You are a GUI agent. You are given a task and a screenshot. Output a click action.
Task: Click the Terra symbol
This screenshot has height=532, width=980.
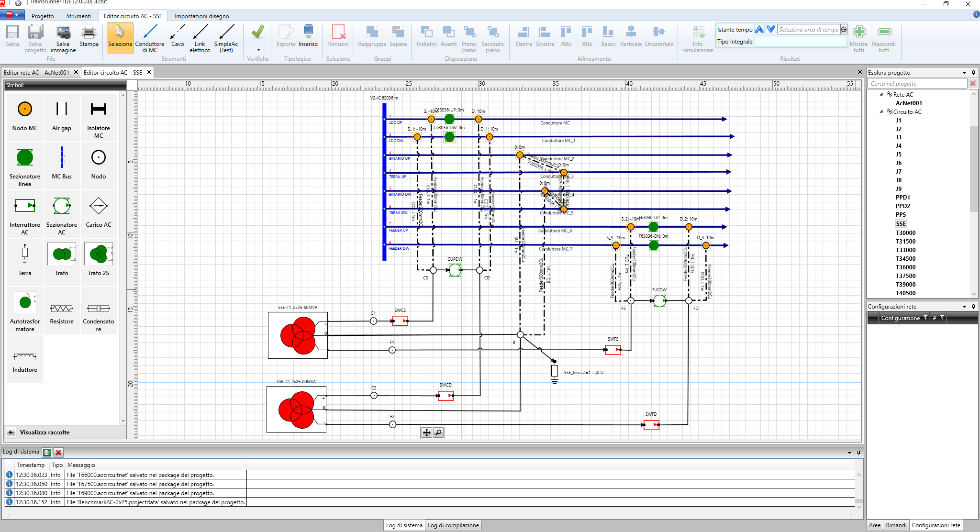tap(25, 259)
